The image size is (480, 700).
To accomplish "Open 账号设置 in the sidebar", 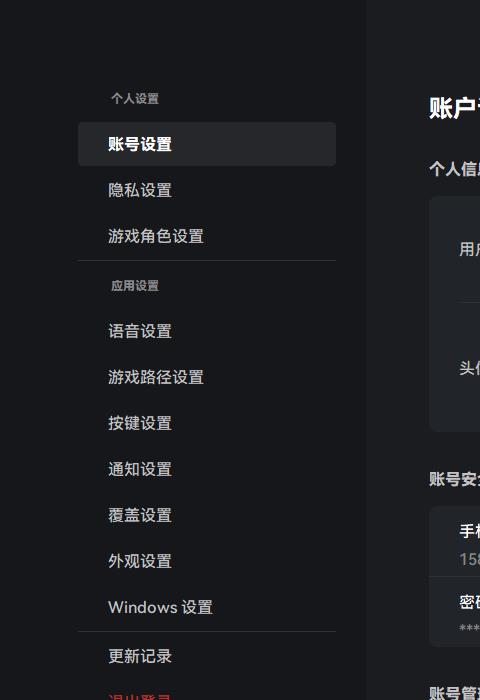I will click(x=207, y=144).
